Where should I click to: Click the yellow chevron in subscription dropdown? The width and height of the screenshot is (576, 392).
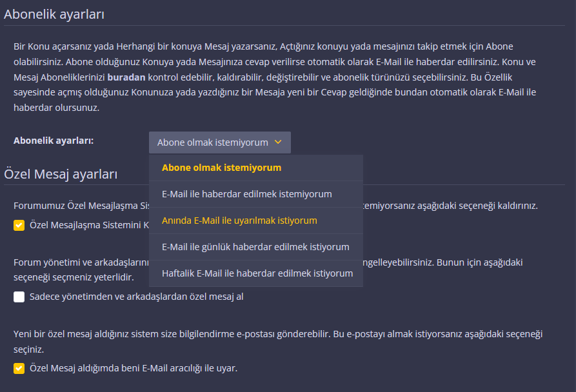[x=278, y=142]
